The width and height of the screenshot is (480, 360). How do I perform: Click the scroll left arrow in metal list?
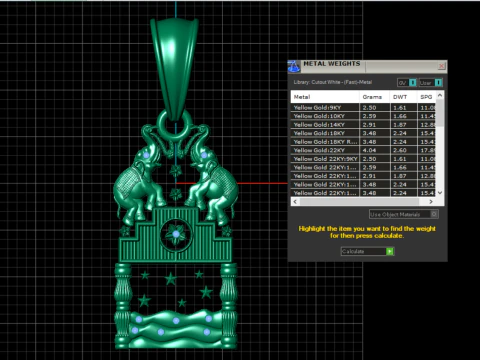295,202
